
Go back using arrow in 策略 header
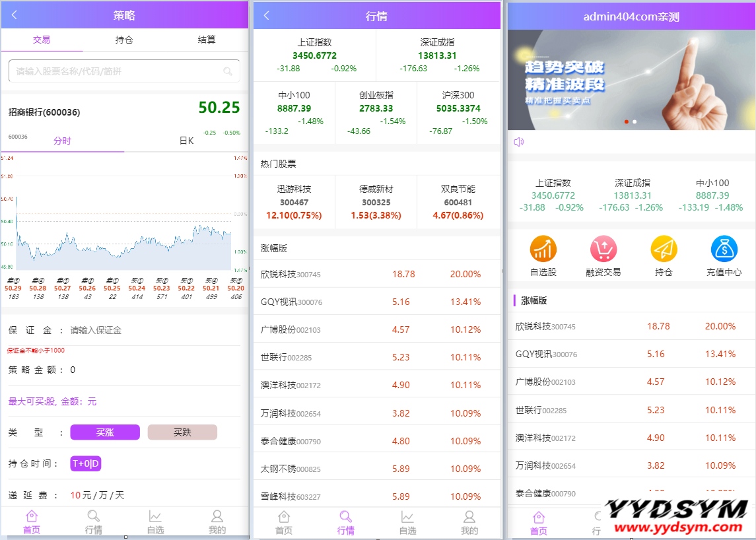pyautogui.click(x=15, y=15)
